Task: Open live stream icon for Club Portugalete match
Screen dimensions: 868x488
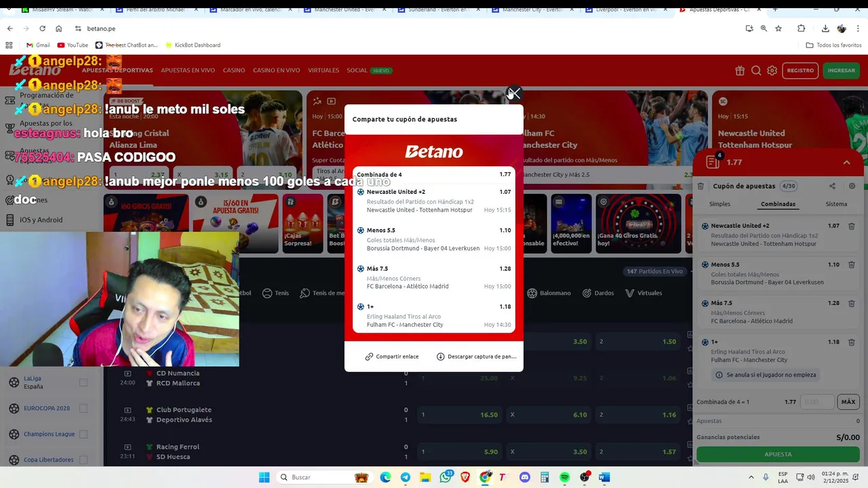Action: [x=127, y=409]
